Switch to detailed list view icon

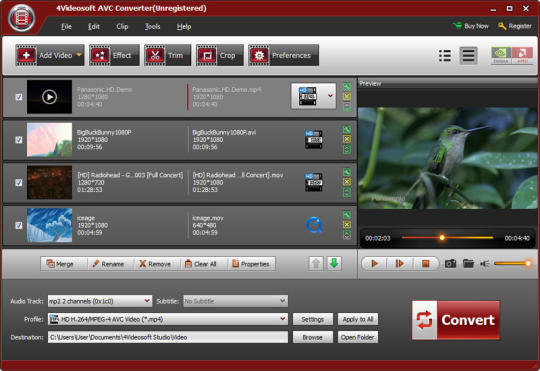coord(468,55)
